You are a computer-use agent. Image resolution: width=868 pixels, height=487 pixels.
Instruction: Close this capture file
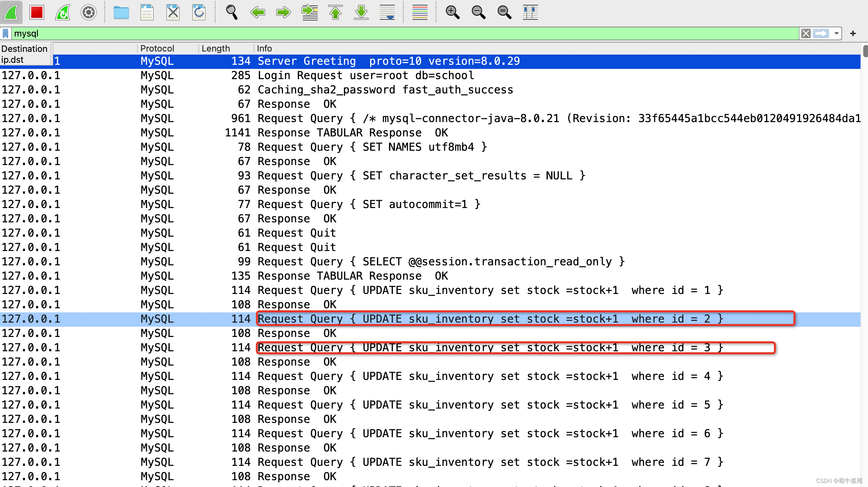coord(173,12)
